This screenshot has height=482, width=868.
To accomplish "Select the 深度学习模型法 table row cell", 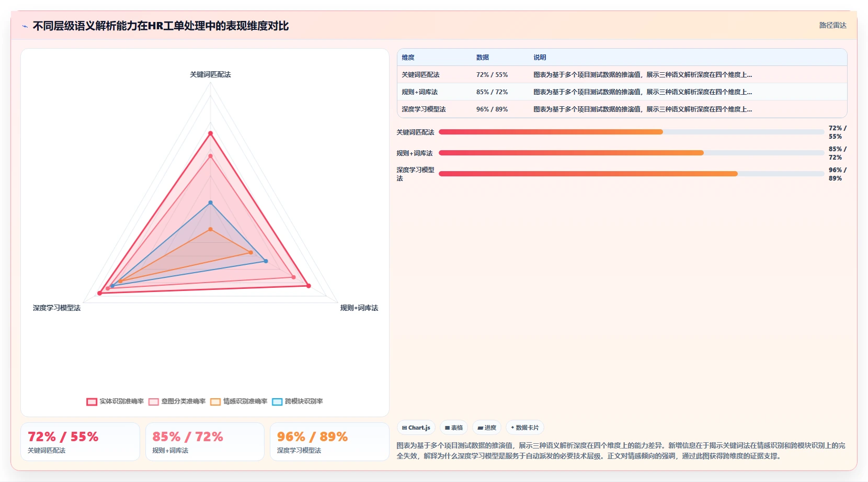I will [424, 109].
